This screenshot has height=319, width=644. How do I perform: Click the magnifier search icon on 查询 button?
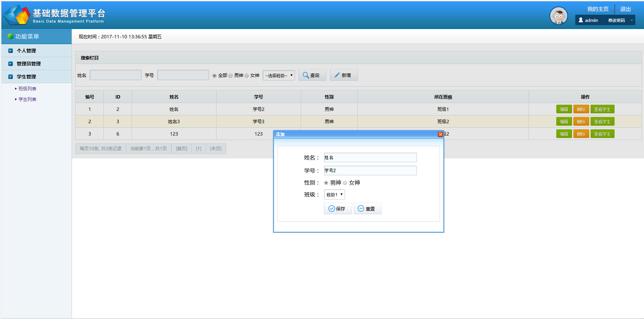[x=306, y=75]
